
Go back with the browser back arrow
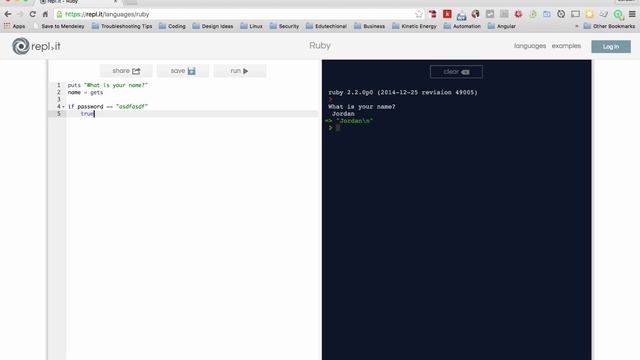[x=8, y=14]
